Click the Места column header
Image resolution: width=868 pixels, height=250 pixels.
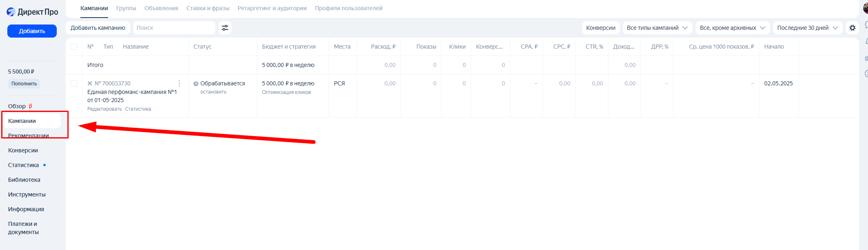coord(342,47)
